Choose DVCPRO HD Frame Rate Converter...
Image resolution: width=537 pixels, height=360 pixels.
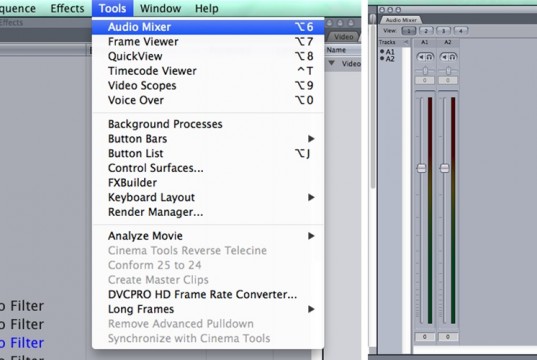(208, 294)
